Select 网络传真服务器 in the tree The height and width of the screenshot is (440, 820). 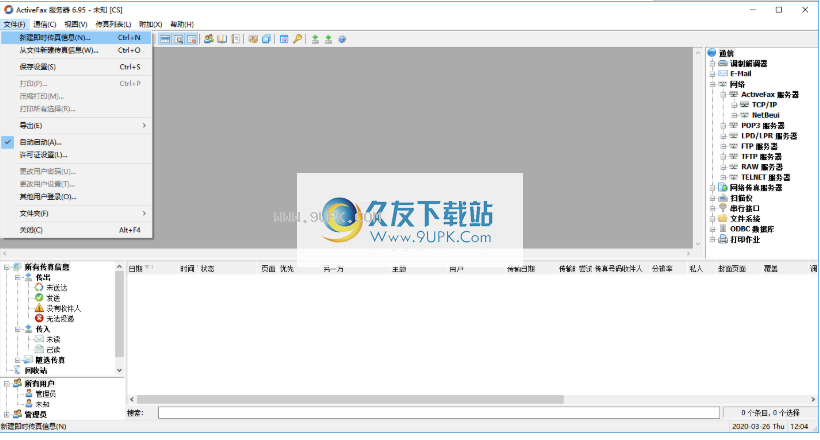coord(756,188)
